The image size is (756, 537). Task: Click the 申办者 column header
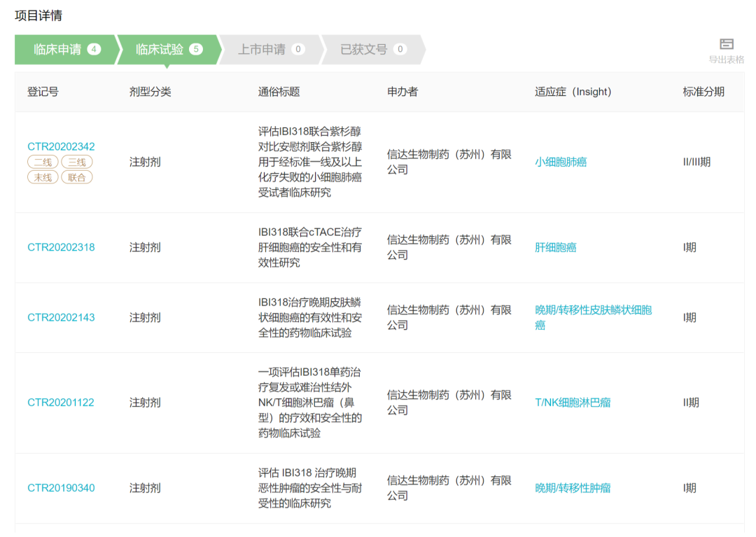402,92
